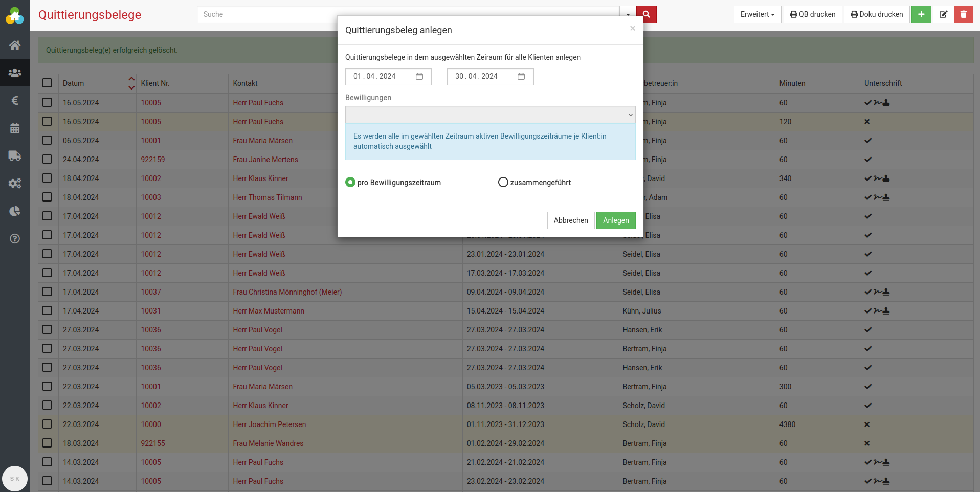This screenshot has height=492, width=980.
Task: Click the truck icon in sidebar
Action: click(x=15, y=155)
